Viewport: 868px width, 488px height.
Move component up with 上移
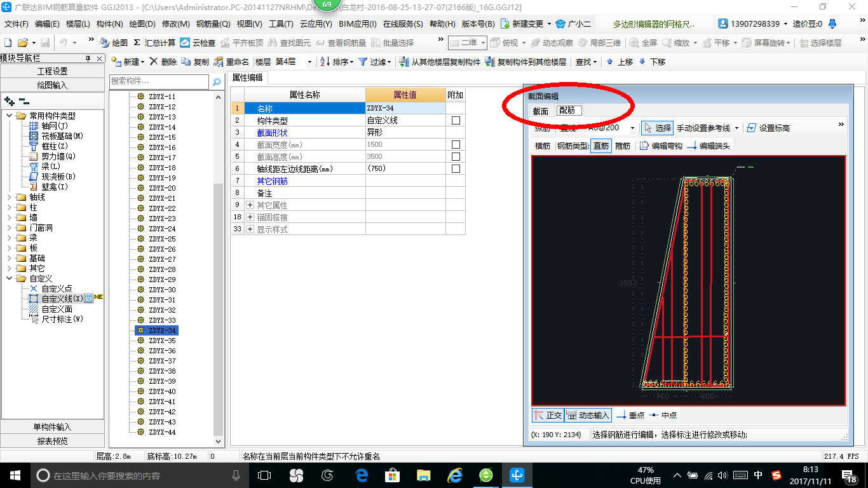[x=620, y=62]
